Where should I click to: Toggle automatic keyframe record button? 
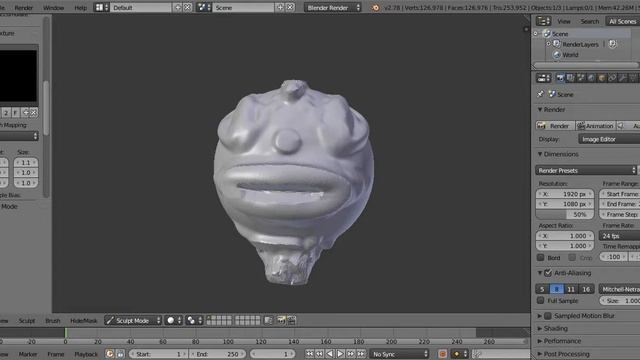442,354
